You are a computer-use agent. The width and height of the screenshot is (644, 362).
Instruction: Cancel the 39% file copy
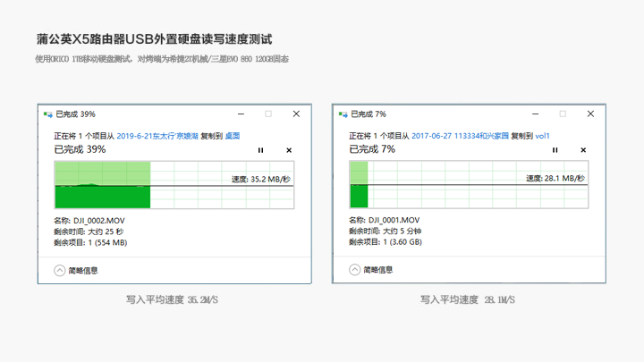coord(289,150)
